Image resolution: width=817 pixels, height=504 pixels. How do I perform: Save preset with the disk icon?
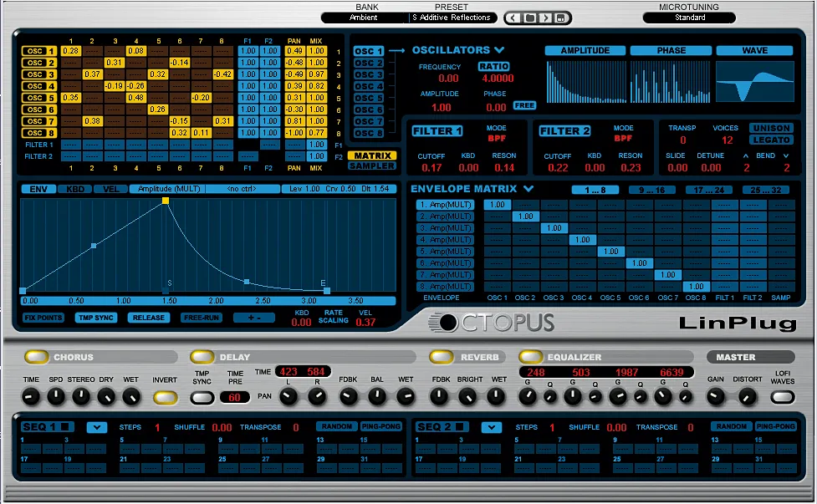click(x=560, y=18)
